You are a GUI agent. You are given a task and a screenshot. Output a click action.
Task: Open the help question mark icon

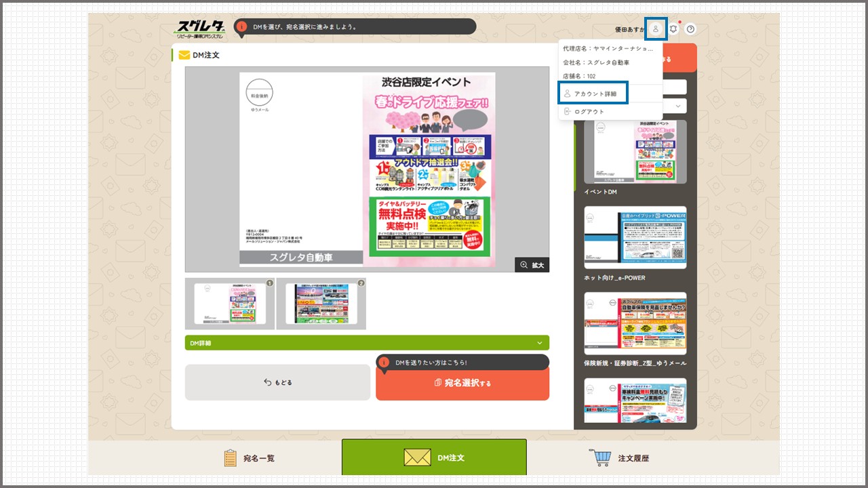coord(690,29)
